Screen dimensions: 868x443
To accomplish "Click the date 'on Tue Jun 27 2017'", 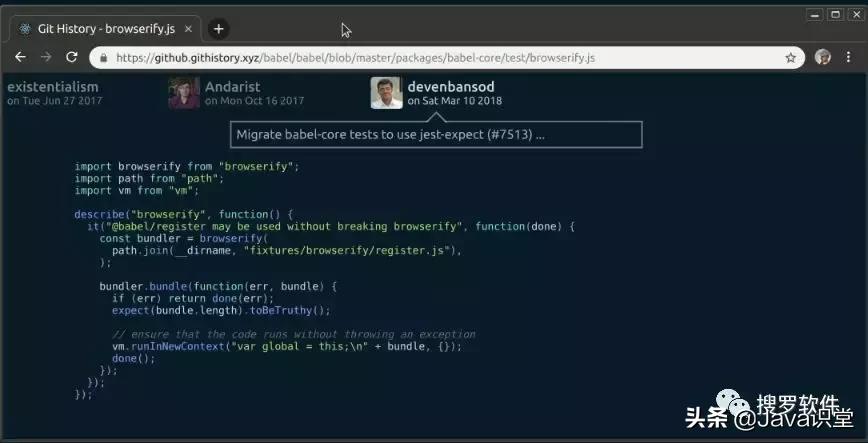I will pyautogui.click(x=55, y=101).
